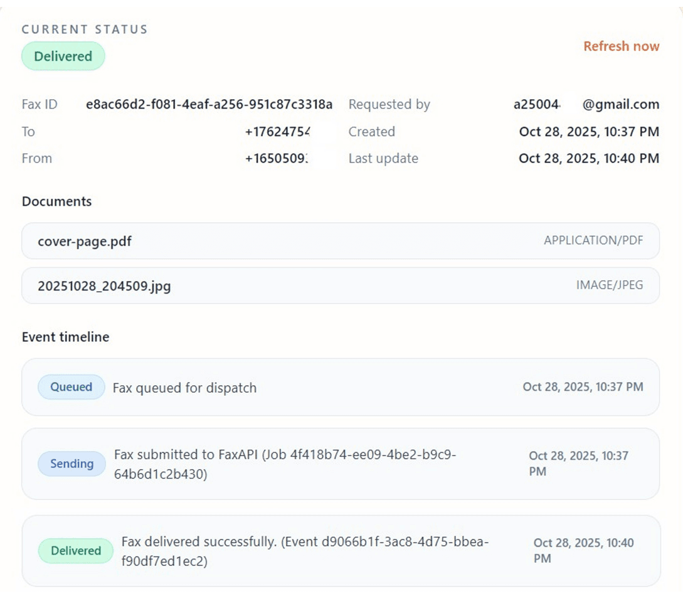Click the Documents section heading
The width and height of the screenshot is (683, 616).
coord(56,201)
